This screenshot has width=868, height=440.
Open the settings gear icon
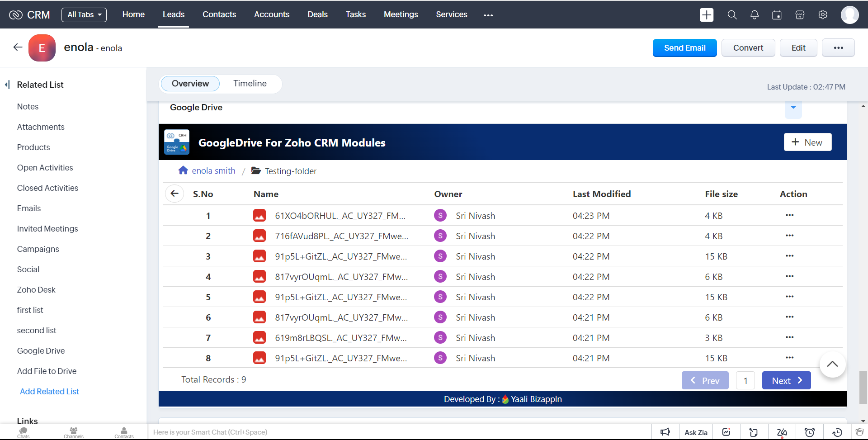point(822,15)
